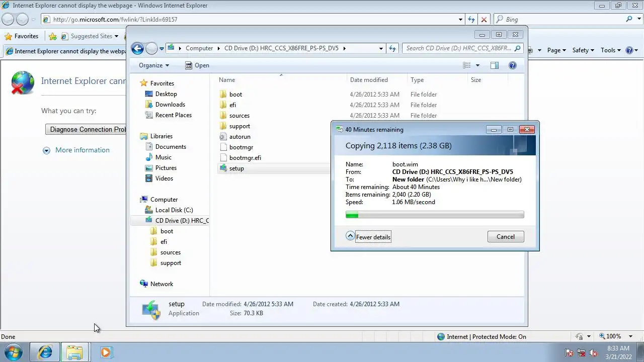The width and height of the screenshot is (644, 362).
Task: Select the sources folder in file list
Action: (x=239, y=116)
